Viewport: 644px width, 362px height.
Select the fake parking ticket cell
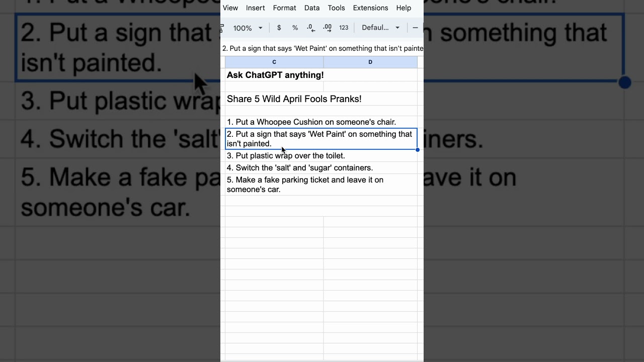pyautogui.click(x=321, y=185)
